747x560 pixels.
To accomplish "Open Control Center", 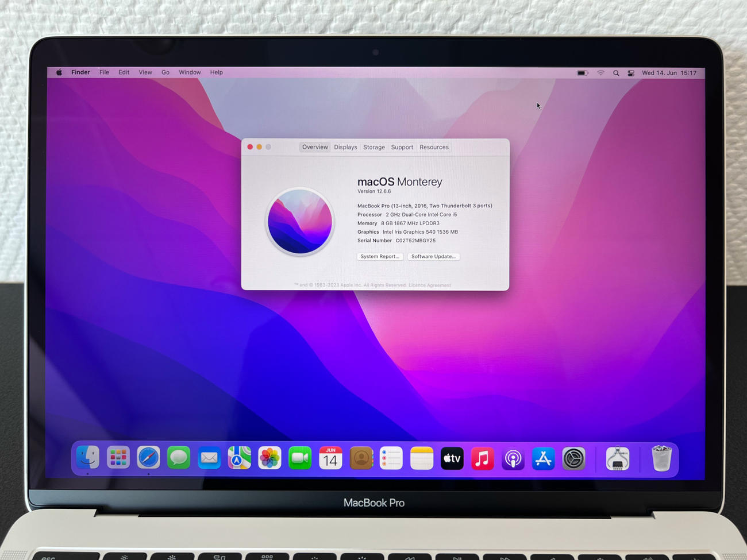I will pos(631,73).
